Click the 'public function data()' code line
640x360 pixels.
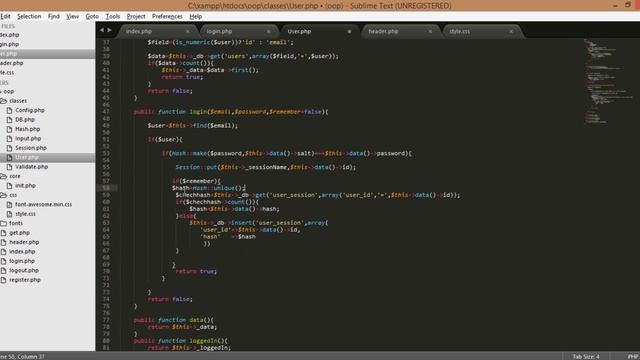[x=173, y=320]
